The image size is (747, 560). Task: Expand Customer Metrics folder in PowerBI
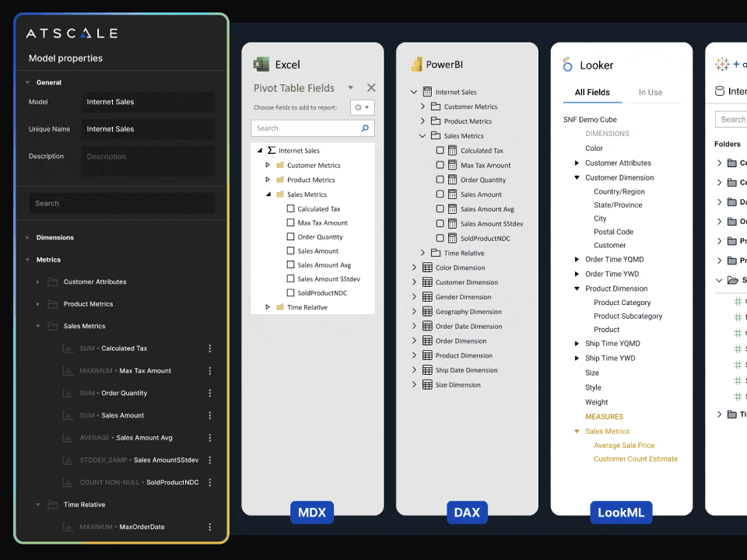(x=423, y=107)
